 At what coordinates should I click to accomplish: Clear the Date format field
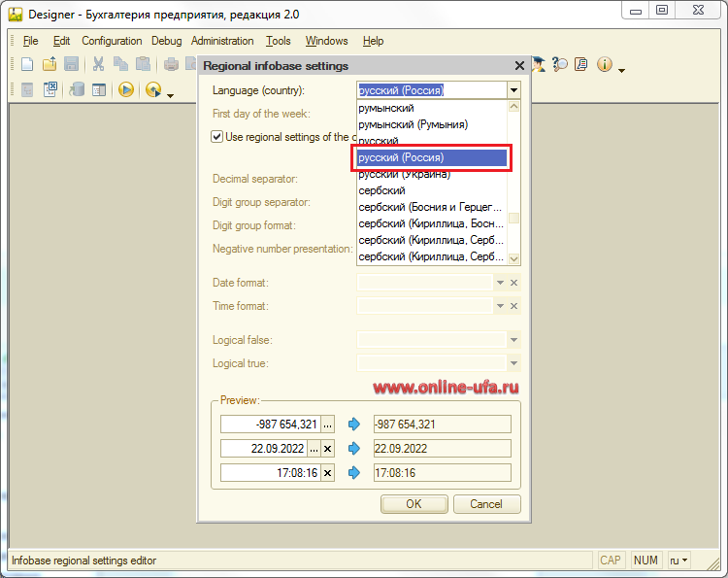(x=513, y=283)
